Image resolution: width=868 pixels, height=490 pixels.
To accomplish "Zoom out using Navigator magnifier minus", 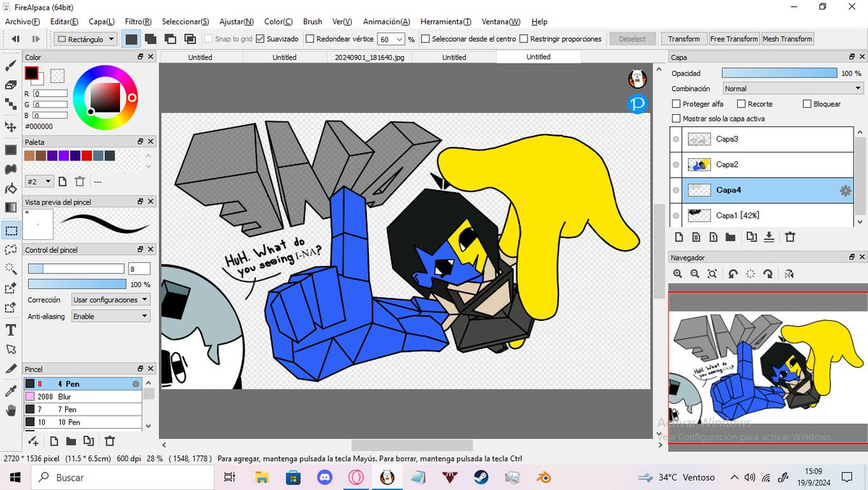I will coord(695,274).
